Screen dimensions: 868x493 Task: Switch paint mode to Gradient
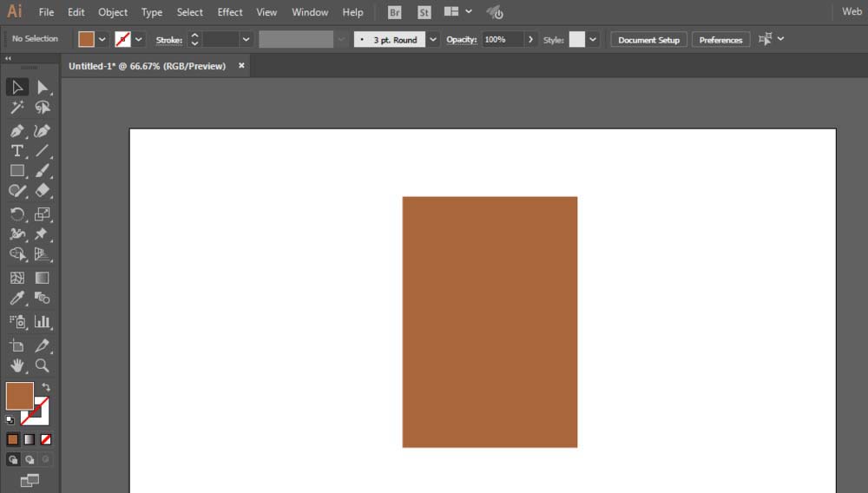[30, 439]
